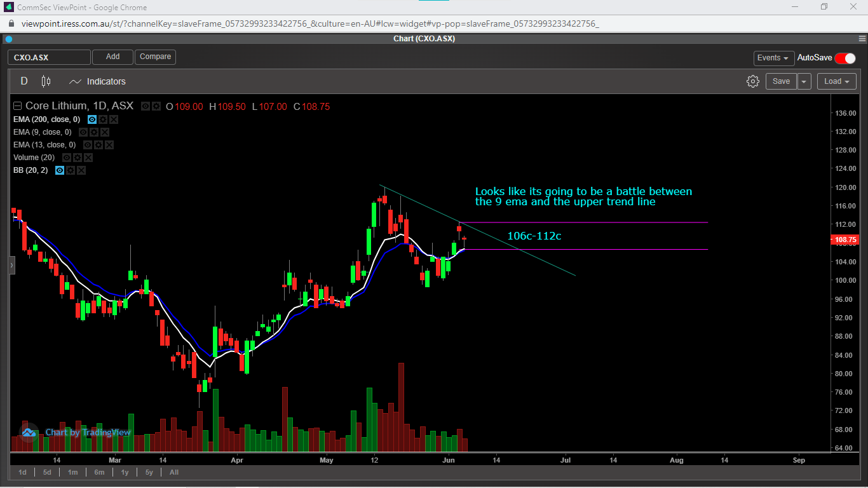Click the browser address bar URL
868x488 pixels.
coord(310,24)
